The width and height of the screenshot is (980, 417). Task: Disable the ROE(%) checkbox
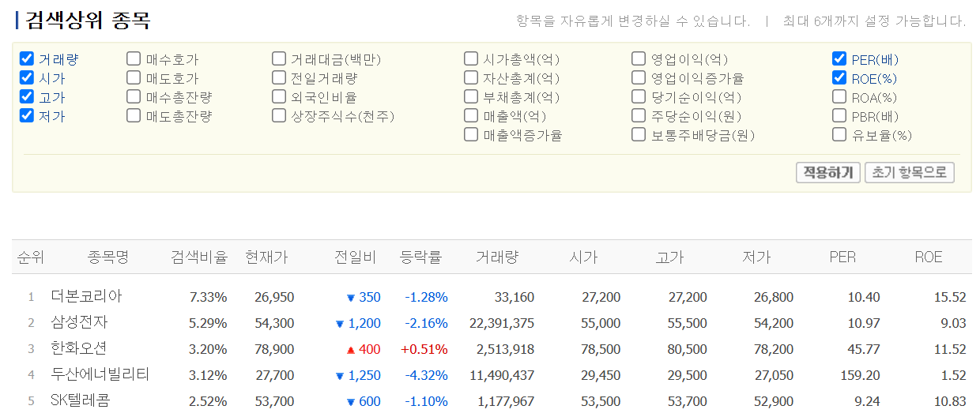coord(839,78)
